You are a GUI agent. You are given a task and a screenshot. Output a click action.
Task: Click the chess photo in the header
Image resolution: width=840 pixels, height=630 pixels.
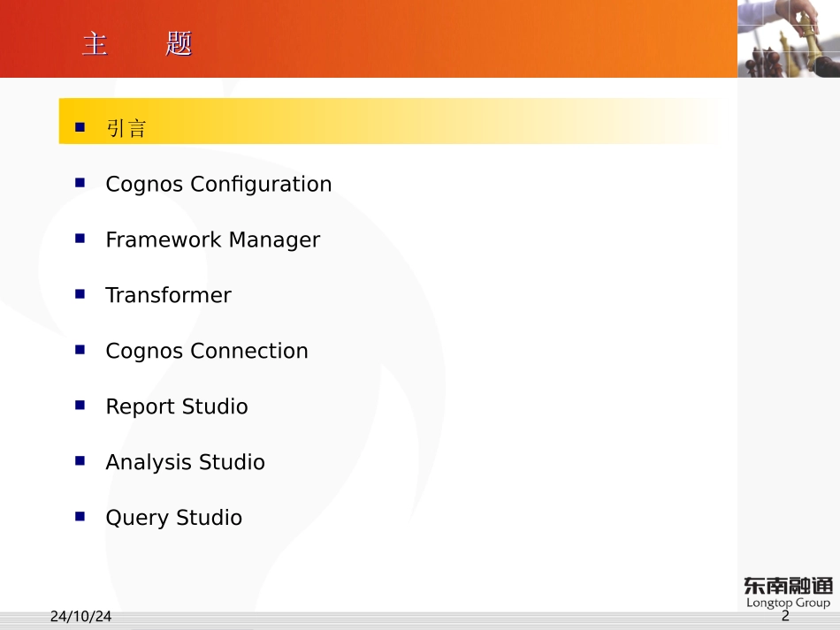pos(788,39)
